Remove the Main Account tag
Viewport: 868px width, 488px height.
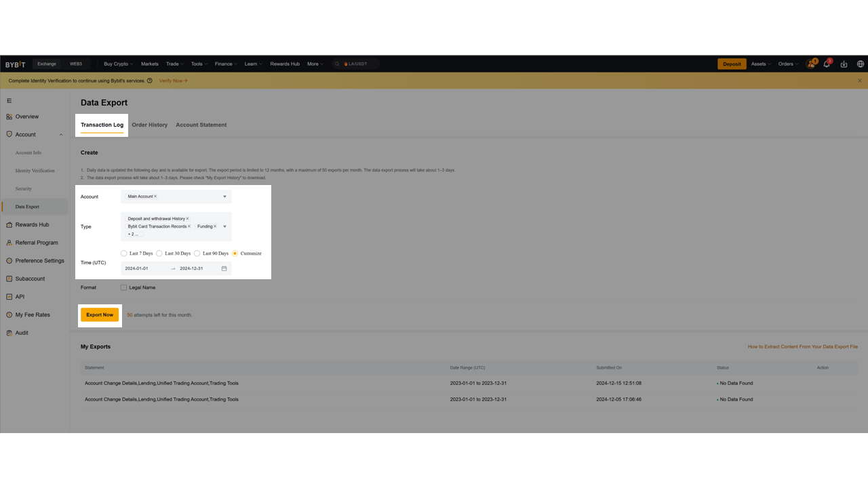click(155, 197)
